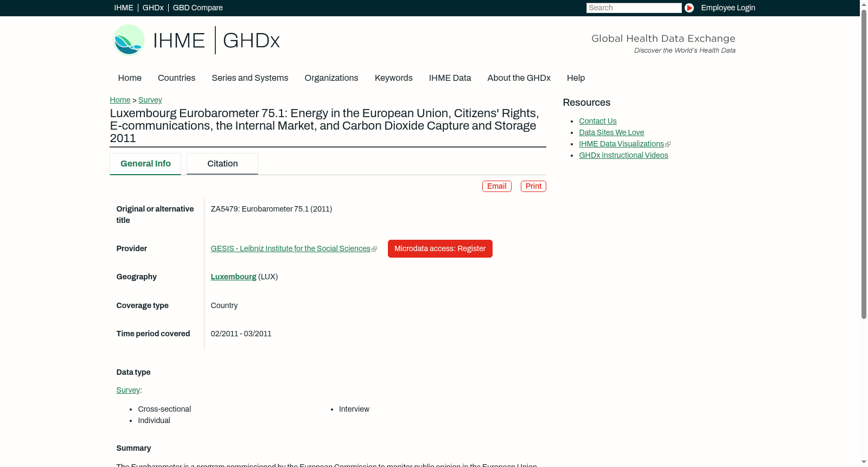Click the 'Individual' list item
Image resolution: width=868 pixels, height=467 pixels.
tap(154, 420)
